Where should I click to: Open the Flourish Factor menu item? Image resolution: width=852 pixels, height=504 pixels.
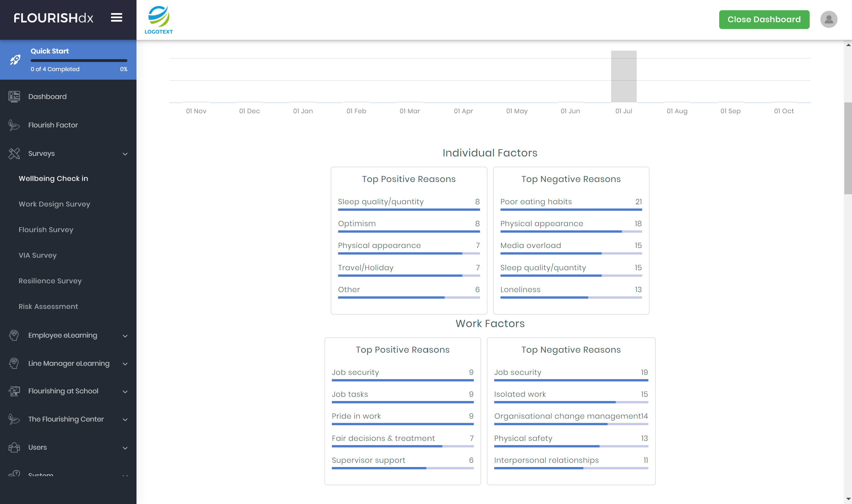tap(68, 125)
